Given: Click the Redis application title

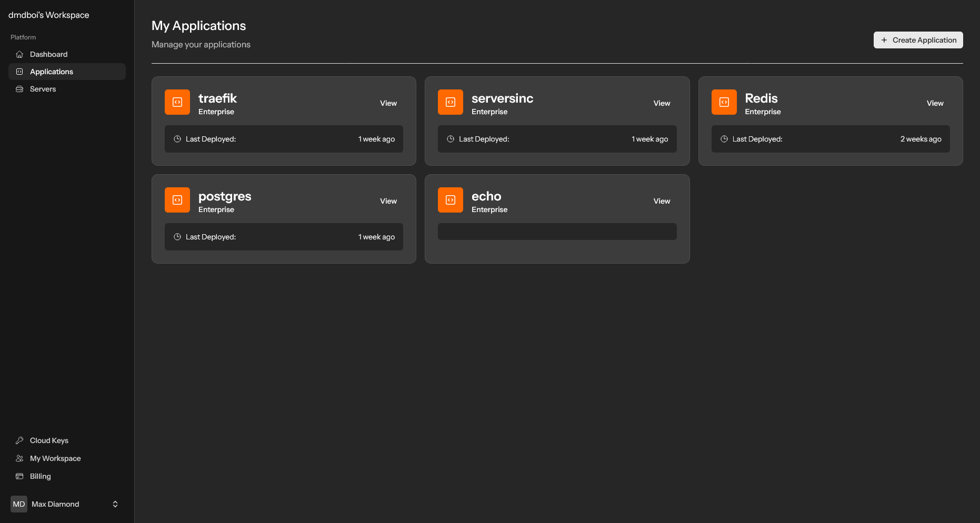Looking at the screenshot, I should (761, 98).
